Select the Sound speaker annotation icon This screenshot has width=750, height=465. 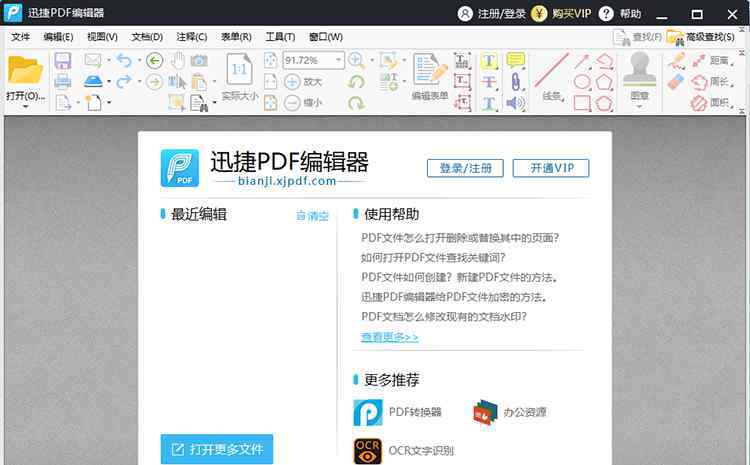tap(515, 103)
